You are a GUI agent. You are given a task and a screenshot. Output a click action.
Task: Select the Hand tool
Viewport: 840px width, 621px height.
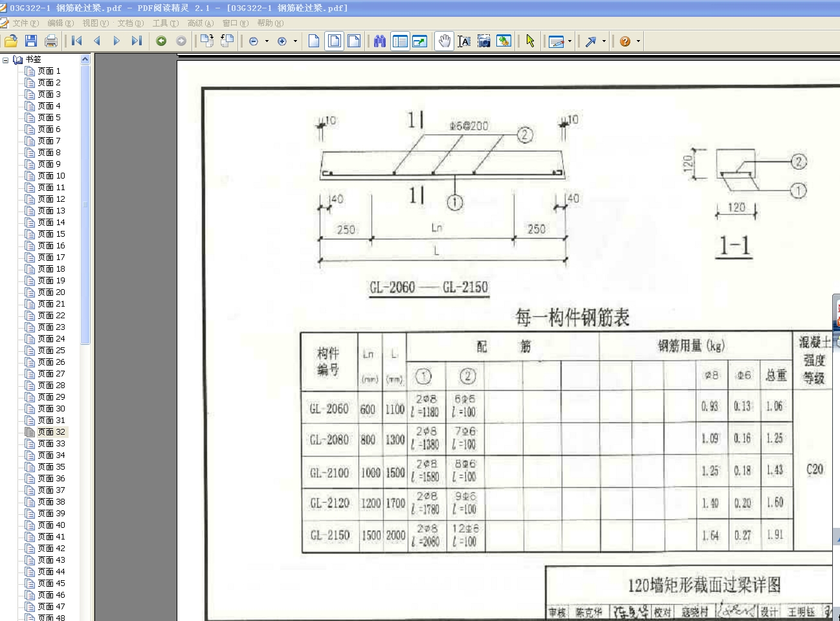444,41
